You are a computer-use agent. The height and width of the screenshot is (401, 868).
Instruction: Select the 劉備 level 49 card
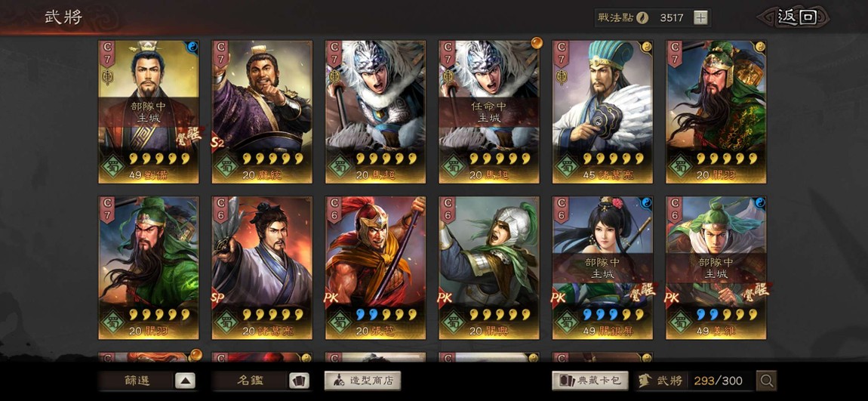(x=149, y=112)
